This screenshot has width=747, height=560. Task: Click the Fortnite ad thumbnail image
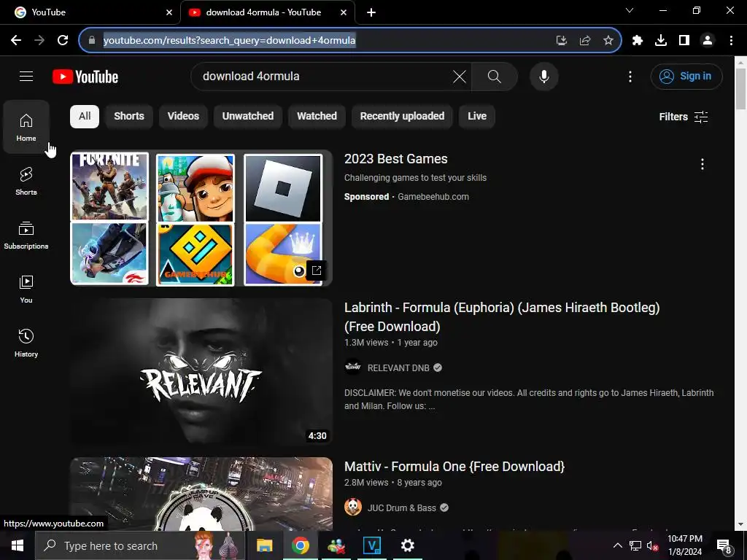pos(109,187)
